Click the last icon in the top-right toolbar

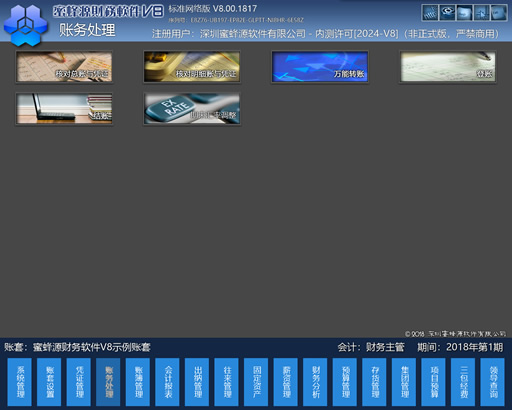pos(499,13)
